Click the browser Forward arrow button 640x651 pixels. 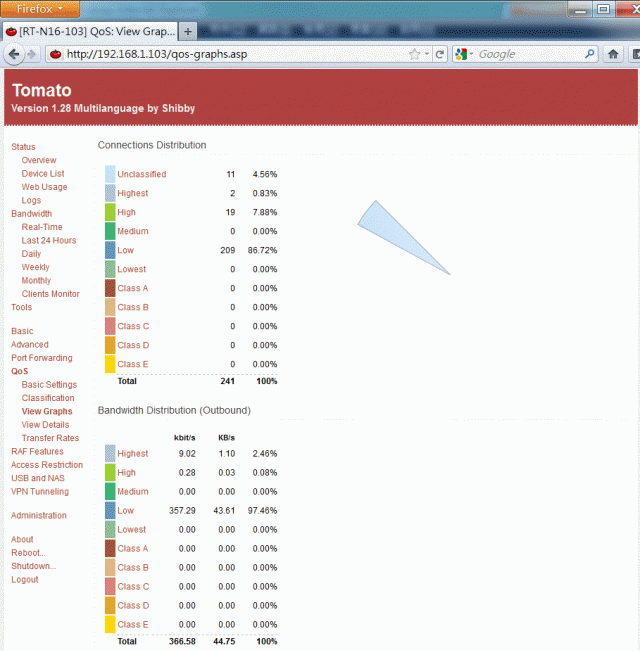point(31,54)
